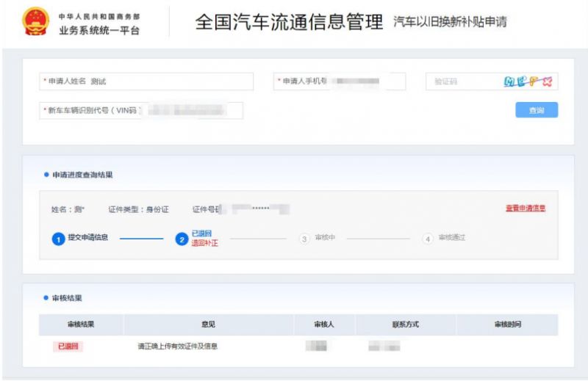Image resolution: width=588 pixels, height=381 pixels.
Task: Select step 3 circle 审核中
Action: coord(304,239)
